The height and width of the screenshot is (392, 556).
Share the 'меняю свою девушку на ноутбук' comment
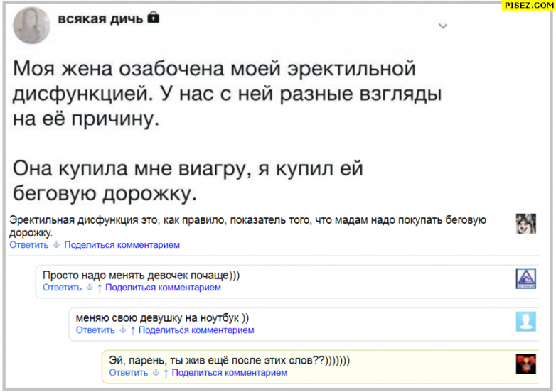coord(196,330)
